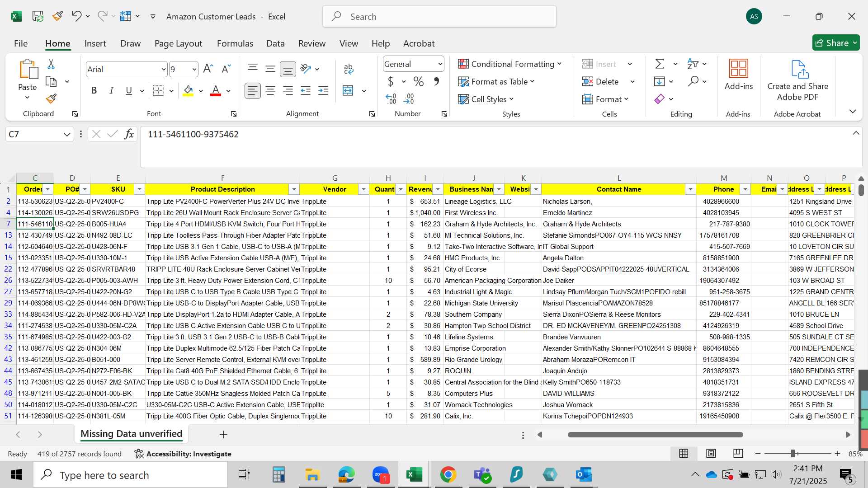The width and height of the screenshot is (868, 488).
Task: Open Cell Styles menu
Action: 486,99
